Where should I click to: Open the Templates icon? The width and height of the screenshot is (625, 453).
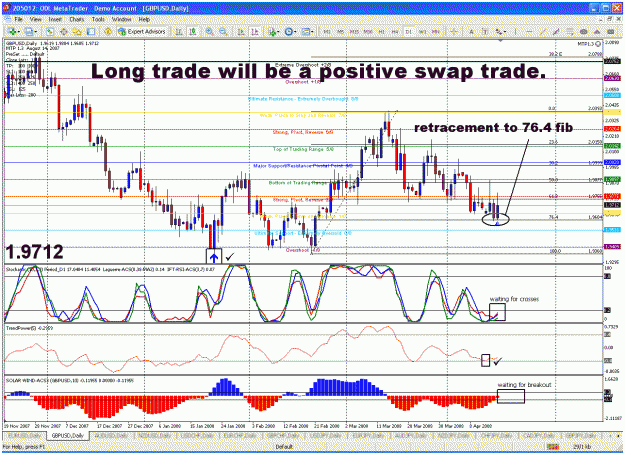pos(305,32)
